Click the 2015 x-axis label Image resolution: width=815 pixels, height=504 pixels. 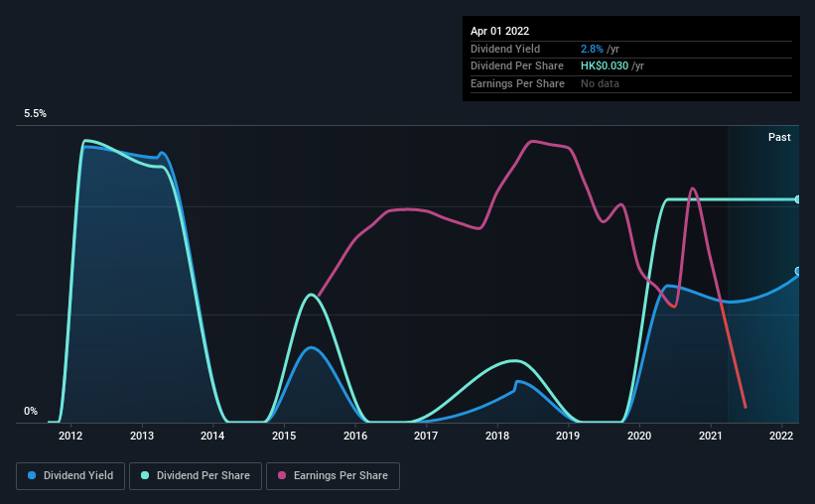pos(284,436)
